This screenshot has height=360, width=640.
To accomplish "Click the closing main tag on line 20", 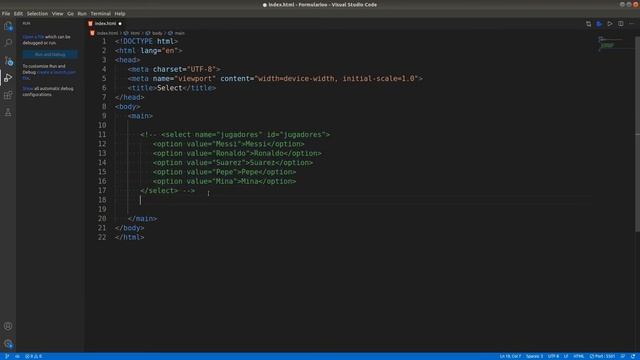I will pos(142,219).
